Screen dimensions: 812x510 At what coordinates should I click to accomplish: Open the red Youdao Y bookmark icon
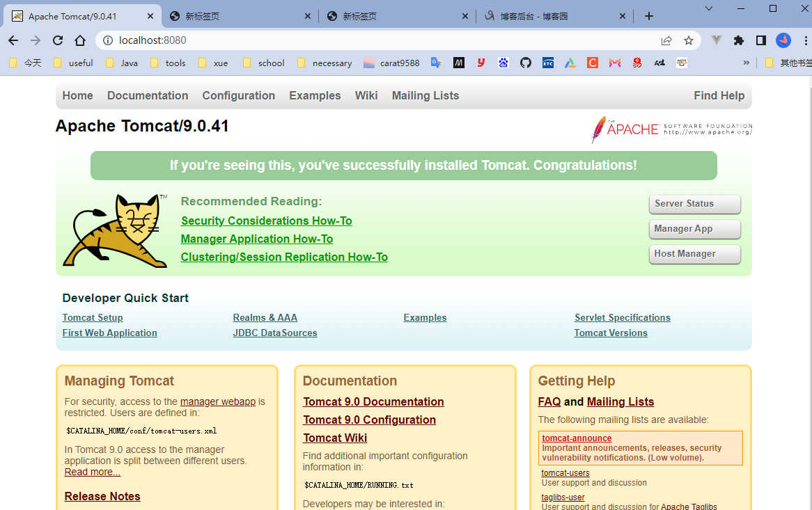(481, 63)
